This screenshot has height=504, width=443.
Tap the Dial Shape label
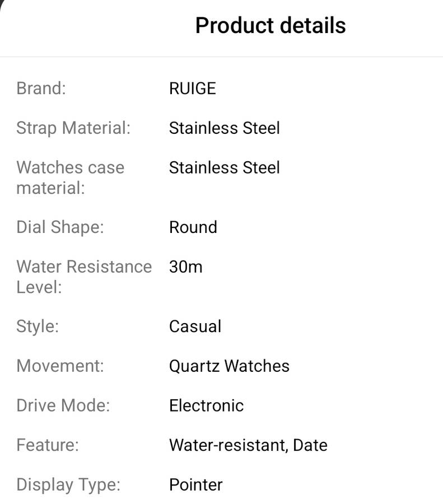(60, 227)
